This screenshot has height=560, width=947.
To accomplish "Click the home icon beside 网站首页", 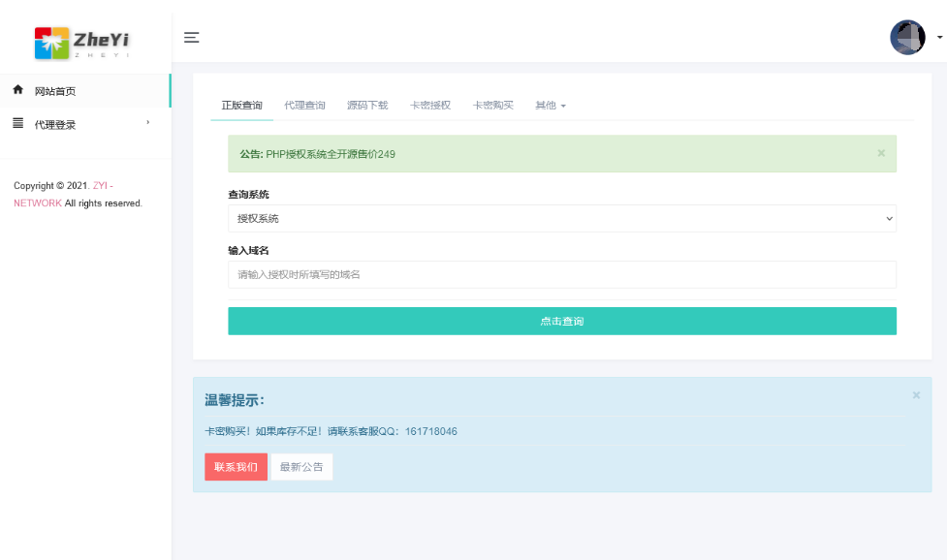I will [x=17, y=90].
